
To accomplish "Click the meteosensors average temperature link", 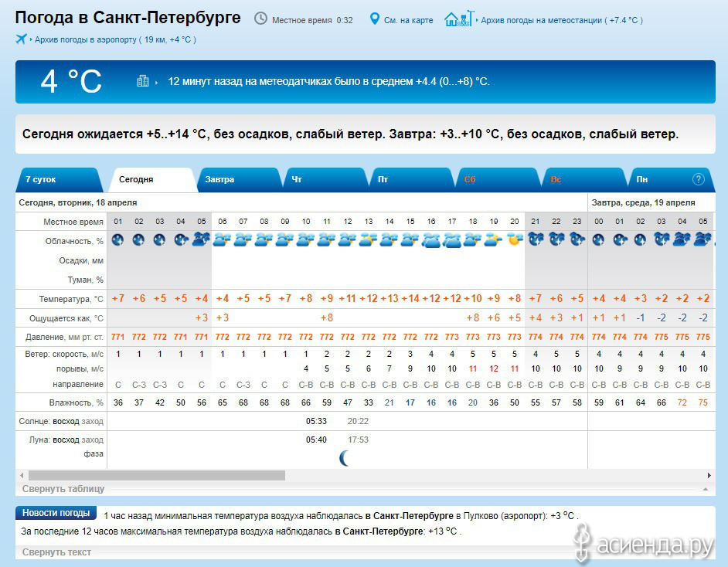I will pyautogui.click(x=328, y=82).
